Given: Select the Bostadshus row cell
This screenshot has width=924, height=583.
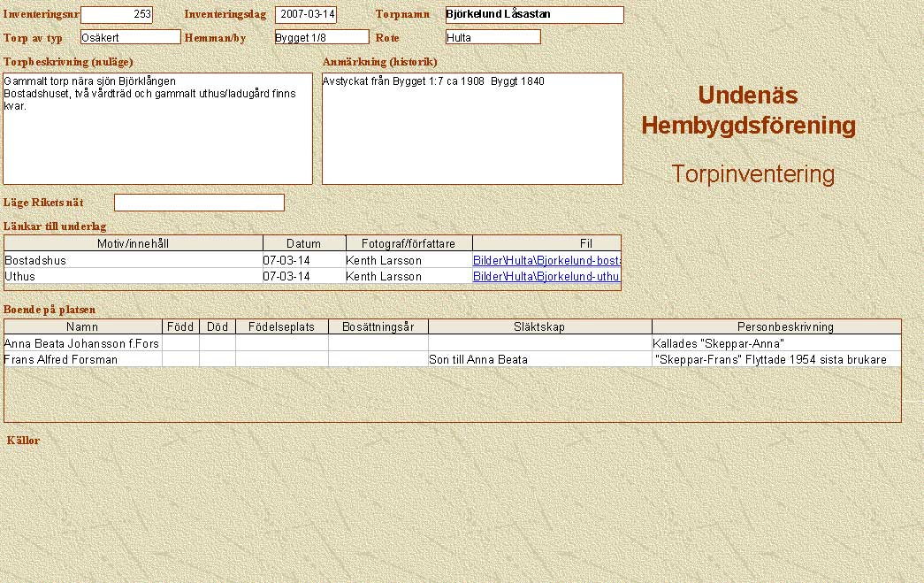Looking at the screenshot, I should 134,261.
